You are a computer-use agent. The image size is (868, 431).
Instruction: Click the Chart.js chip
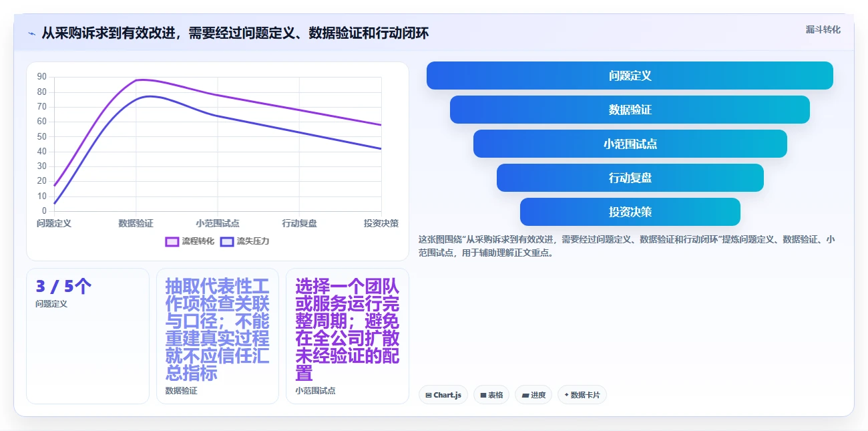click(x=443, y=395)
